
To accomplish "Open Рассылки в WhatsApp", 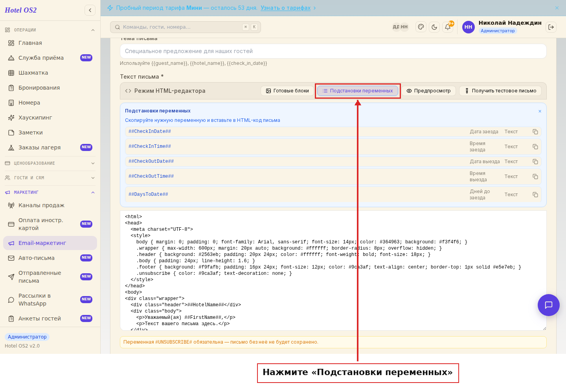I will (x=50, y=300).
